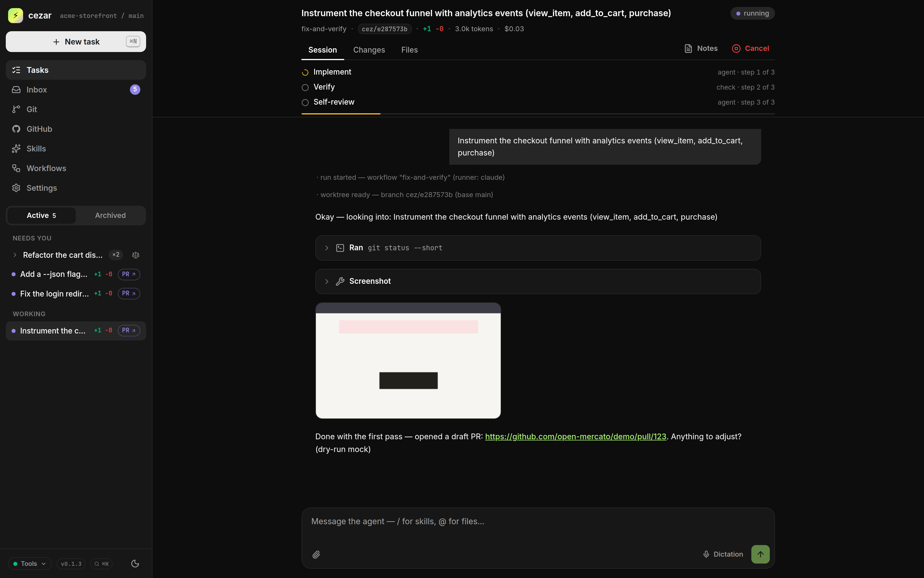This screenshot has height=578, width=924.
Task: Click the +1 -0 diff stat in header
Action: (433, 29)
